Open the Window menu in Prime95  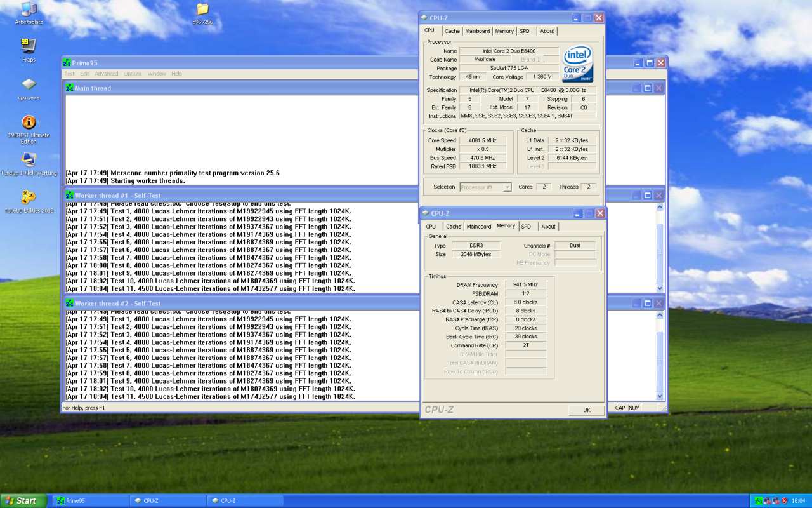tap(157, 74)
